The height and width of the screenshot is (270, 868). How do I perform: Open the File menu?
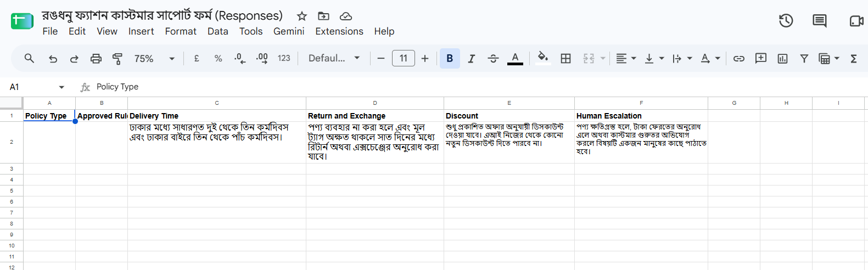coord(50,31)
